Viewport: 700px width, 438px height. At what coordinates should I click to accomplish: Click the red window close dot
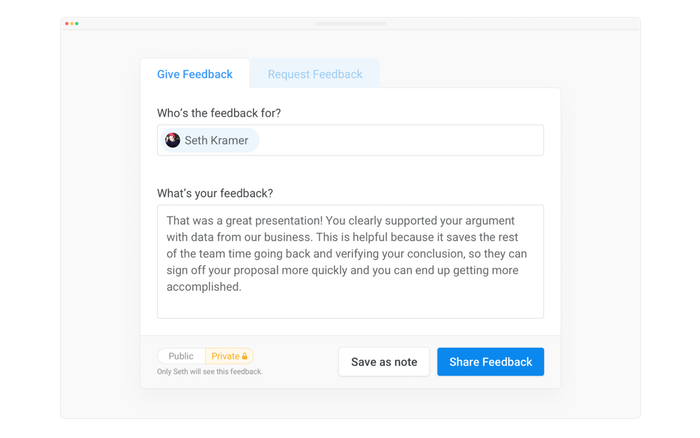pyautogui.click(x=67, y=24)
